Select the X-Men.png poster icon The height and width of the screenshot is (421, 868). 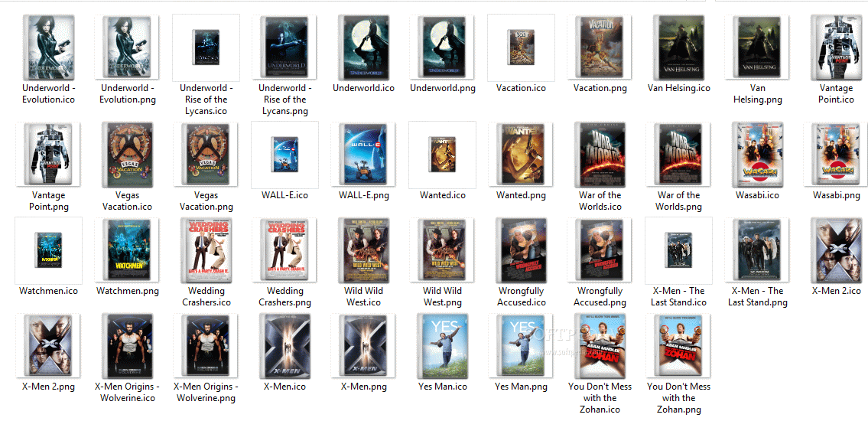[364, 346]
